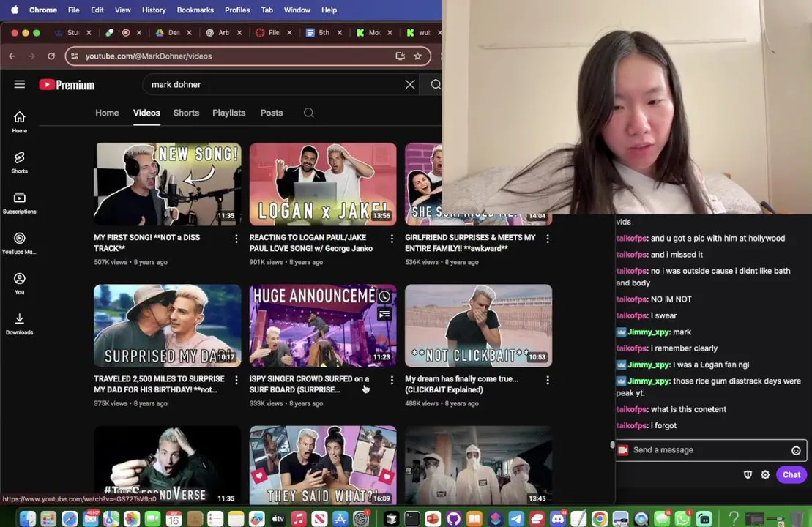
Task: Open '**NOT CLICKBAIT**' video thumbnail
Action: point(479,325)
